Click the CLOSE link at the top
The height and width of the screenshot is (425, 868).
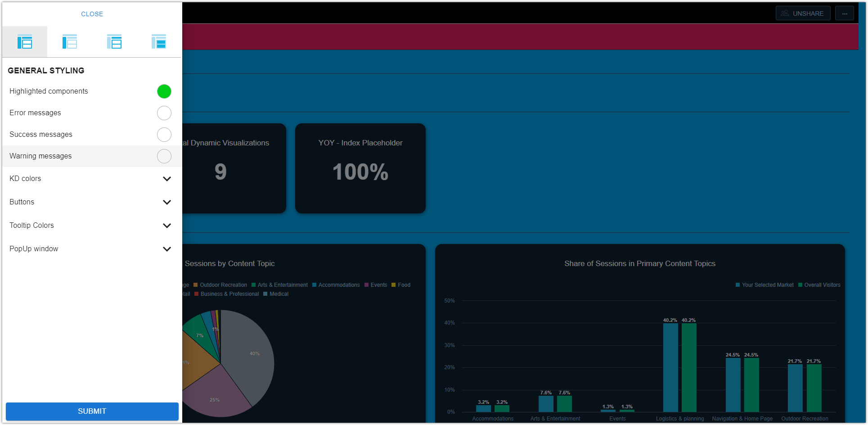(92, 14)
